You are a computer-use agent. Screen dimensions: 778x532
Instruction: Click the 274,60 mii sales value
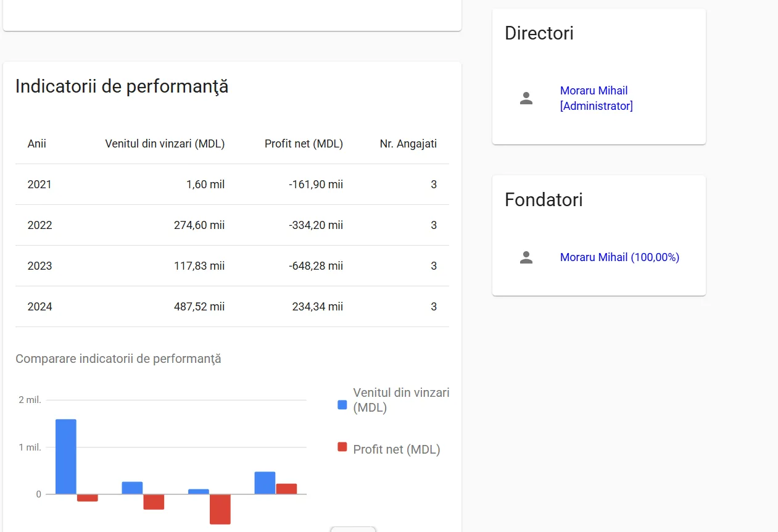coord(199,225)
